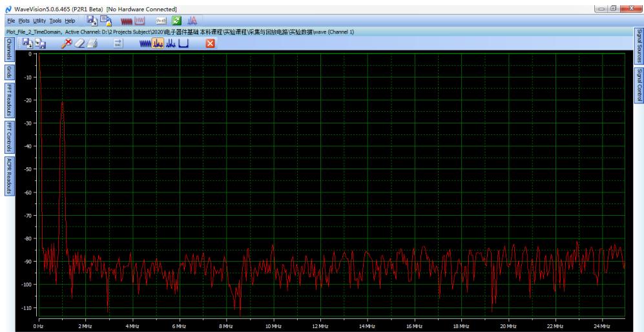This screenshot has height=332, width=644.
Task: Switch to blue time-domain waveform view
Action: [145, 43]
